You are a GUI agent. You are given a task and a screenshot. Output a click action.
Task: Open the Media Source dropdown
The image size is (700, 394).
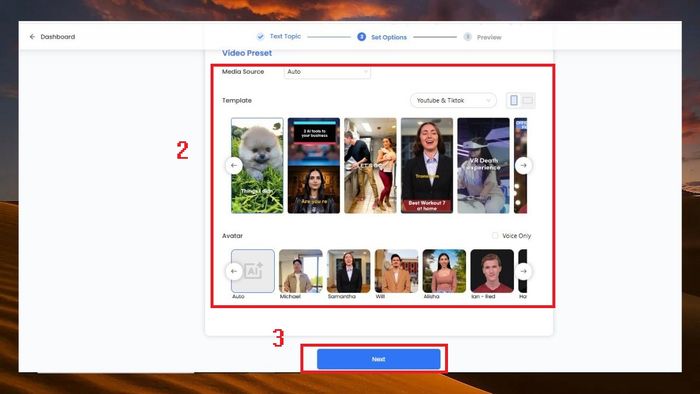(327, 72)
